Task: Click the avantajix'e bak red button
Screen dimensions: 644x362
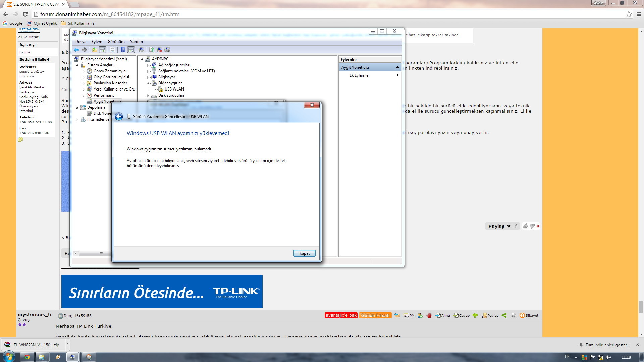Action: 341,315
